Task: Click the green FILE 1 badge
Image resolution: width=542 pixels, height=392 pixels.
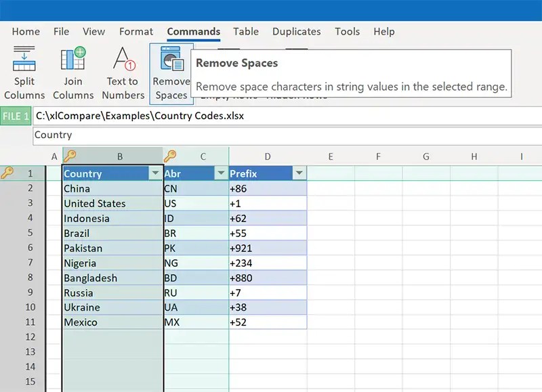Action: click(x=15, y=116)
